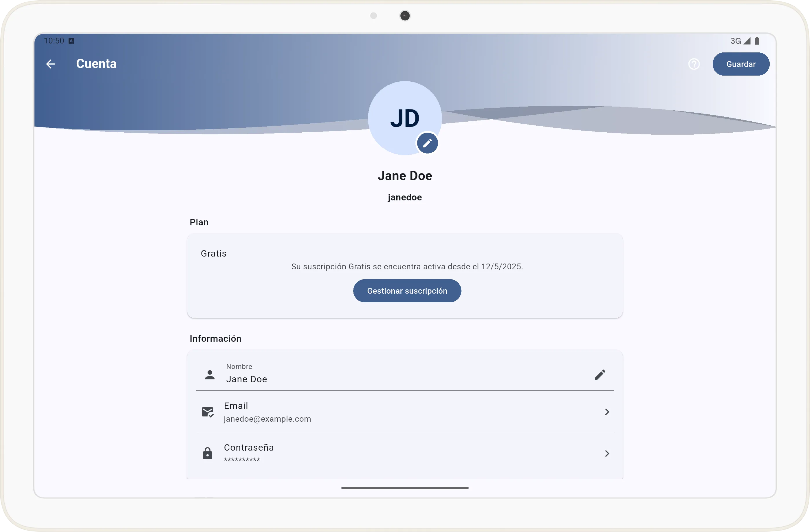
Task: Open the Email row chevron
Action: tap(607, 412)
